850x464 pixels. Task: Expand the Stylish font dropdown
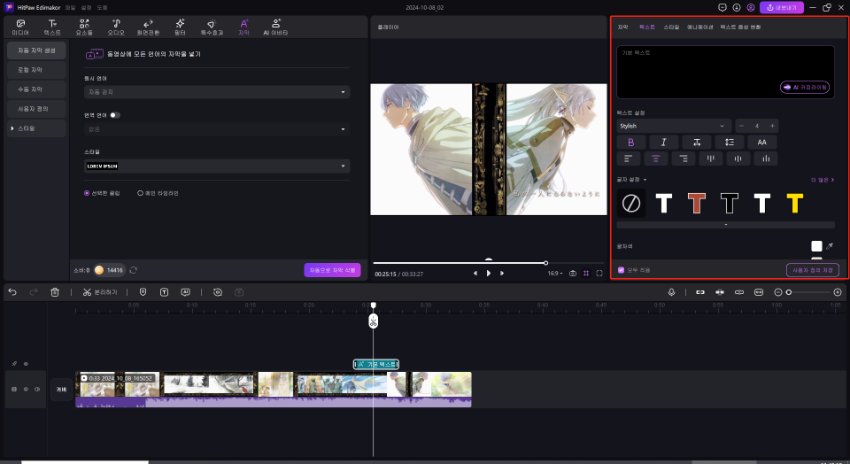[674, 126]
